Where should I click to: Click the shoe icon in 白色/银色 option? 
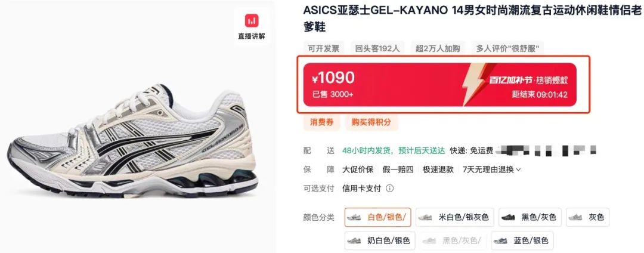354,217
